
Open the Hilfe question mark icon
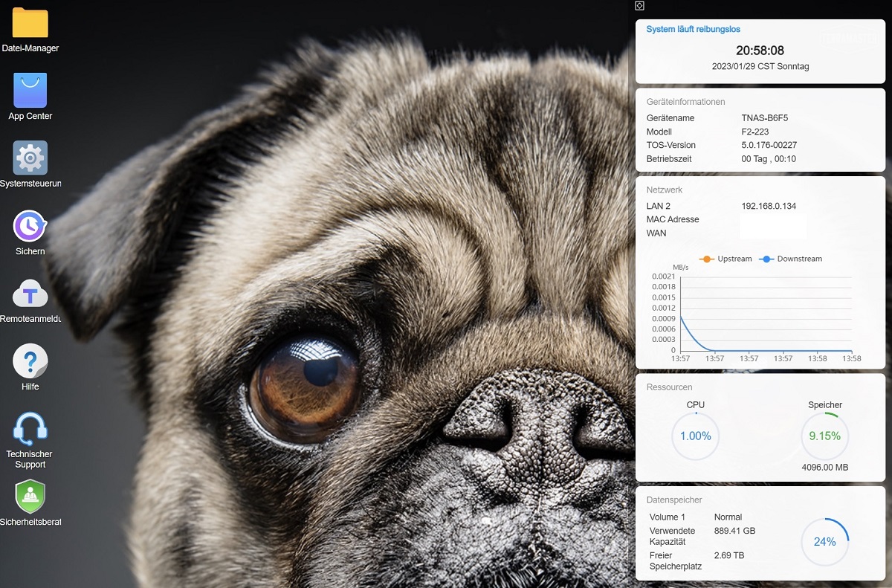coord(30,361)
